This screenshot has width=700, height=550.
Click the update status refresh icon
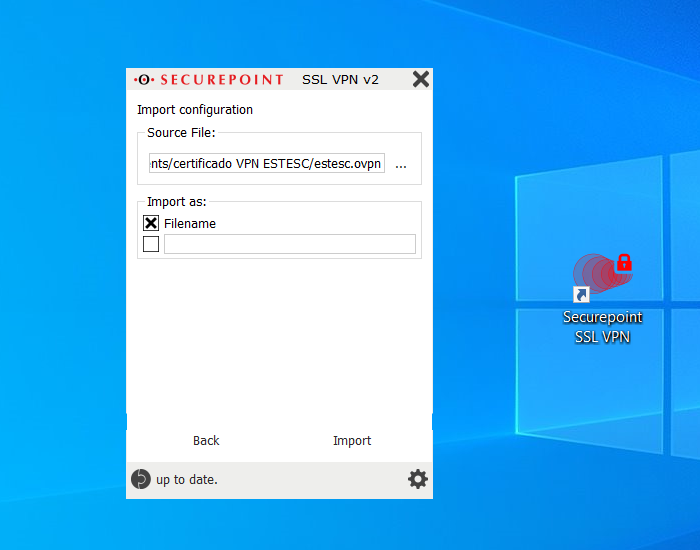[x=141, y=479]
